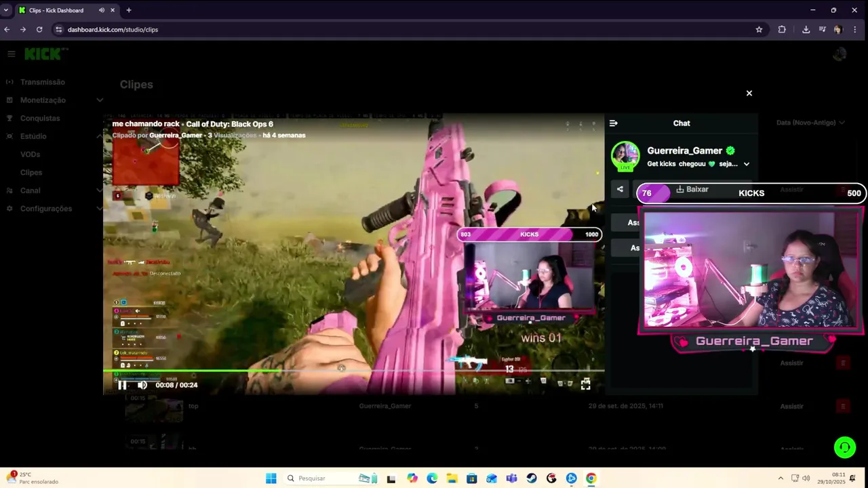This screenshot has width=868, height=488.
Task: Open the Data (Novo-Antigo) sort dropdown
Action: point(810,123)
